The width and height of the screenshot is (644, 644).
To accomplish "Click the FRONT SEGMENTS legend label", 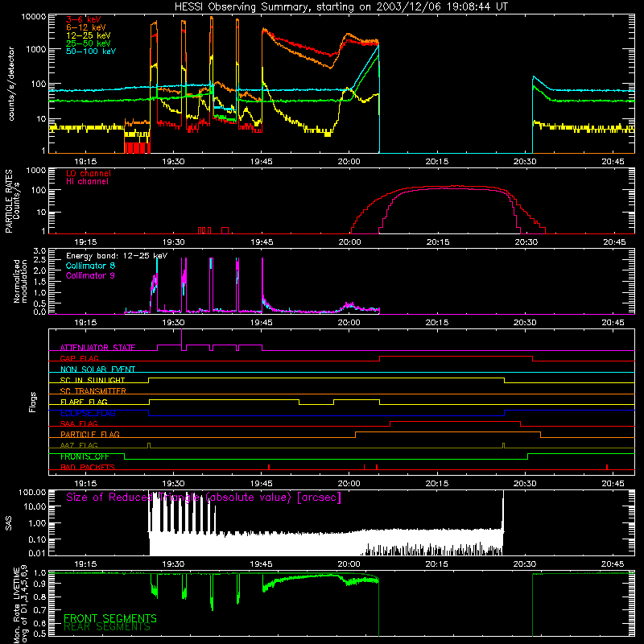I will 110,618.
